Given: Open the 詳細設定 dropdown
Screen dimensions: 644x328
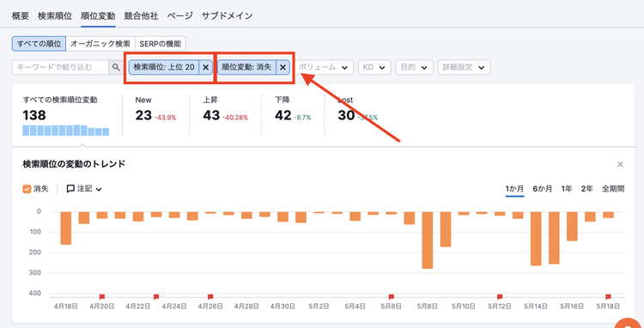Looking at the screenshot, I should 464,67.
